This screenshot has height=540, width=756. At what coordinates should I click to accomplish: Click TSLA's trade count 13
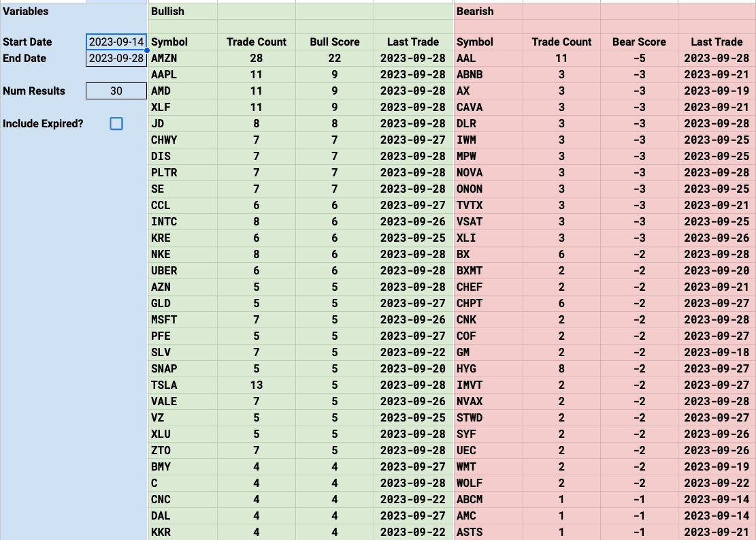coord(257,385)
